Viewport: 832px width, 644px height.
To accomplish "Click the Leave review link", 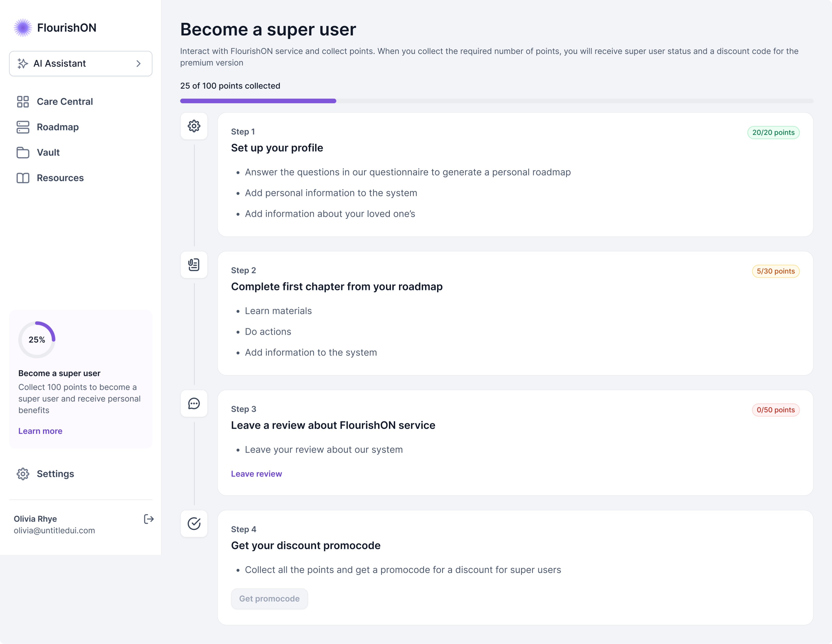I will (256, 473).
